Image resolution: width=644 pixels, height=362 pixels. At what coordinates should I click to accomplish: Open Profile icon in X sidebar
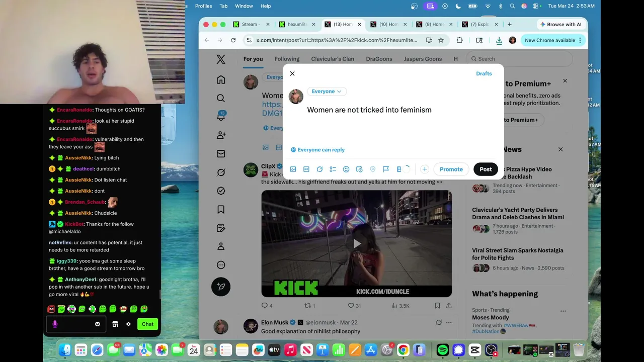tap(221, 246)
